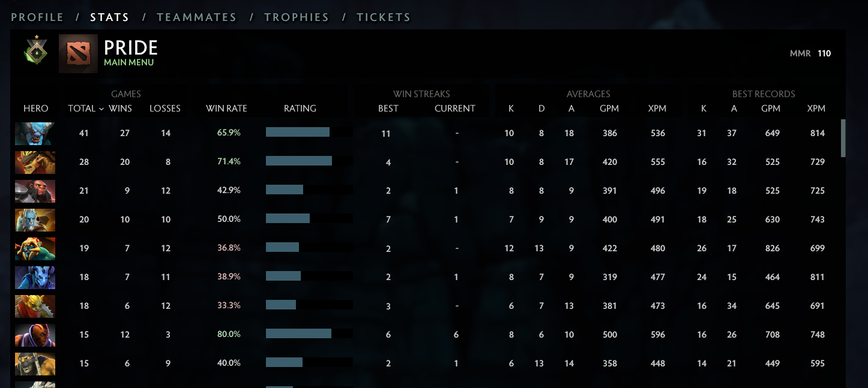Select the Anti-Mage portrait with 80% win rate
This screenshot has height=388, width=868.
(35, 335)
